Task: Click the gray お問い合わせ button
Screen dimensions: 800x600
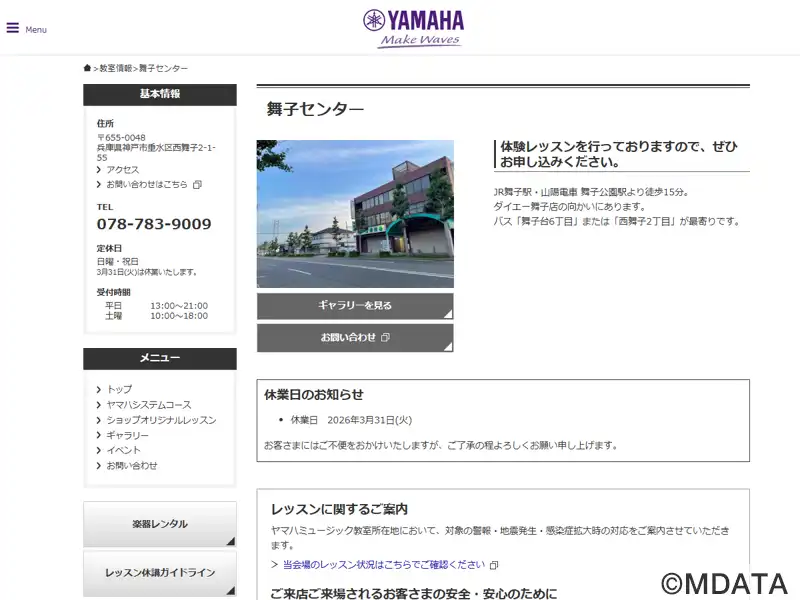Action: tap(355, 338)
